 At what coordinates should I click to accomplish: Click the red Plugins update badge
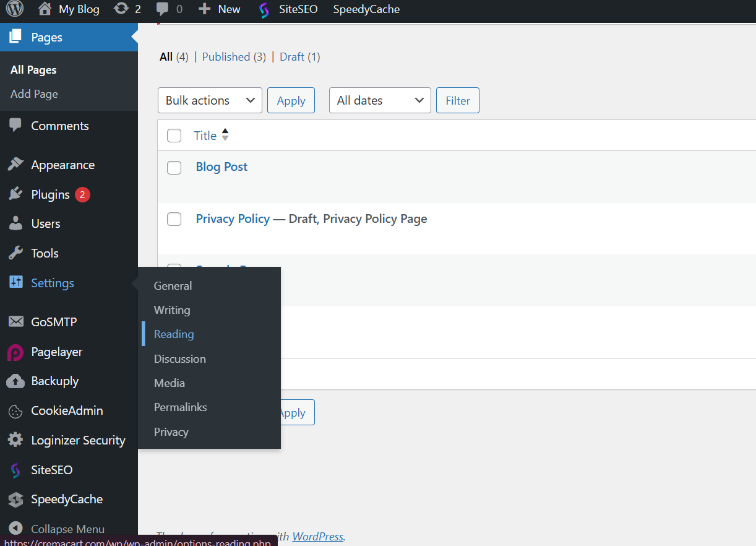(x=82, y=194)
